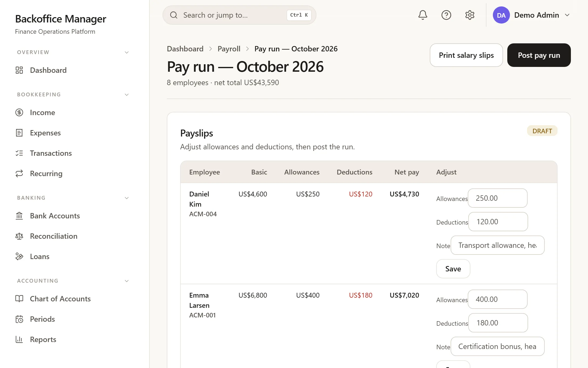Collapse the Banking section
Screen dimensions: 588x368
click(x=127, y=198)
